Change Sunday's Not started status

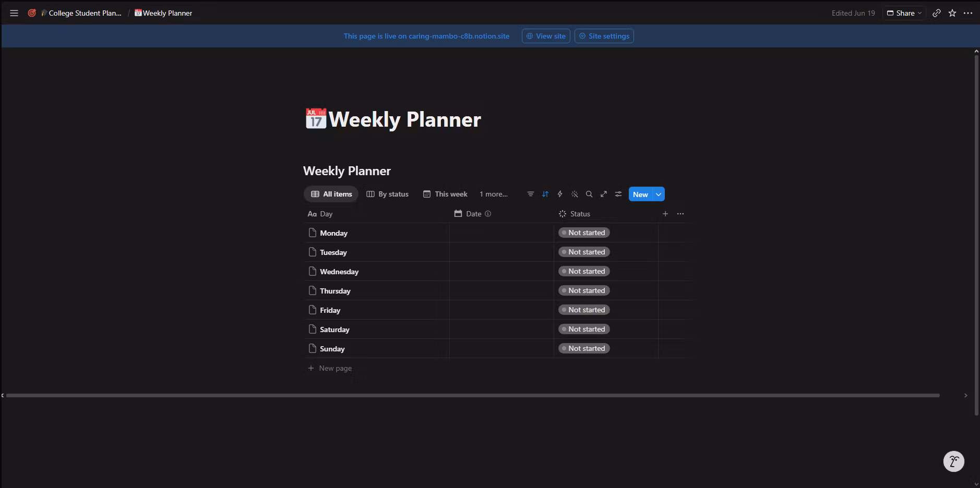click(x=584, y=348)
